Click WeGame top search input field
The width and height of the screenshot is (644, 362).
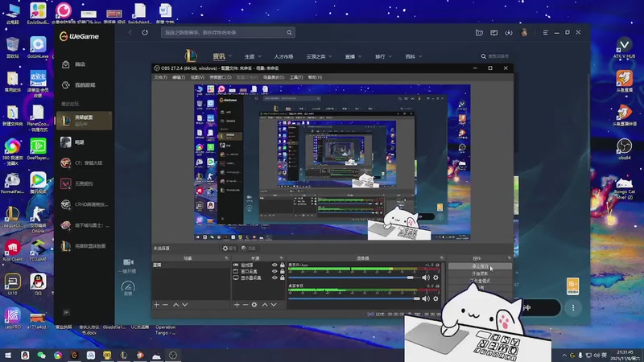coord(228,32)
